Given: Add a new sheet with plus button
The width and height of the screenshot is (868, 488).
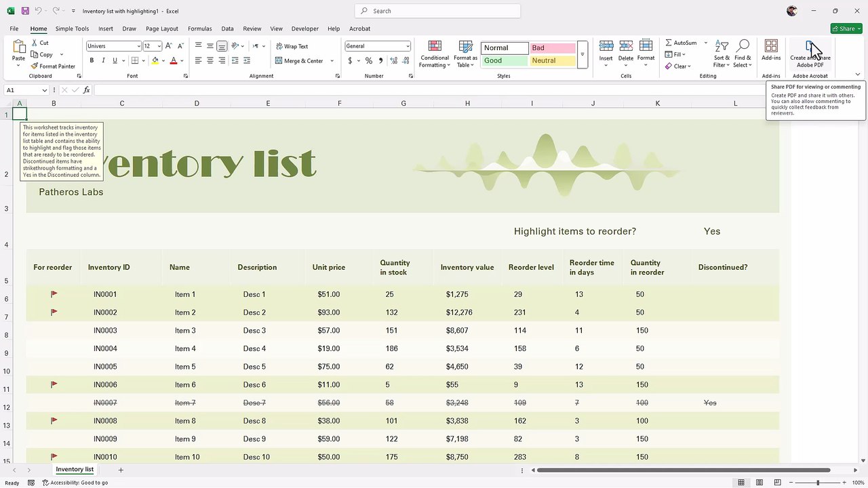Looking at the screenshot, I should point(121,470).
